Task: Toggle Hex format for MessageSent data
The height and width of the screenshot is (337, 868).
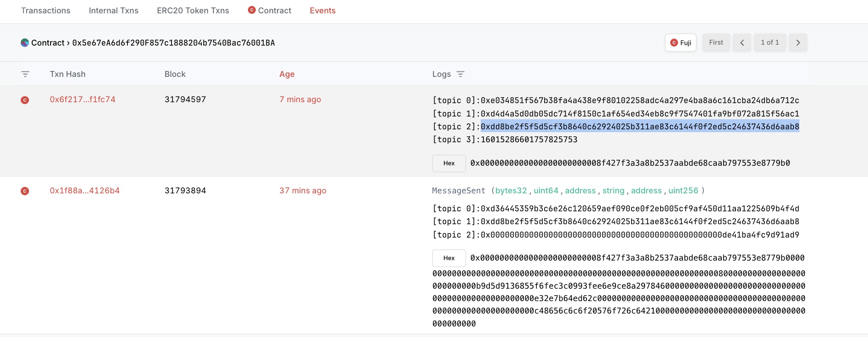Action: pos(449,258)
